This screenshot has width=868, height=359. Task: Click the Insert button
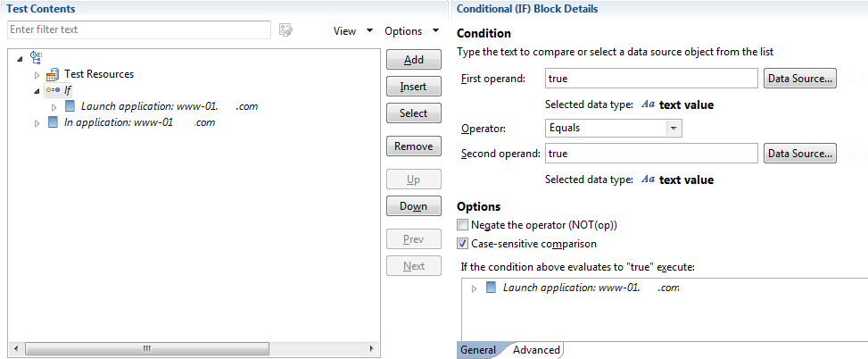point(414,87)
